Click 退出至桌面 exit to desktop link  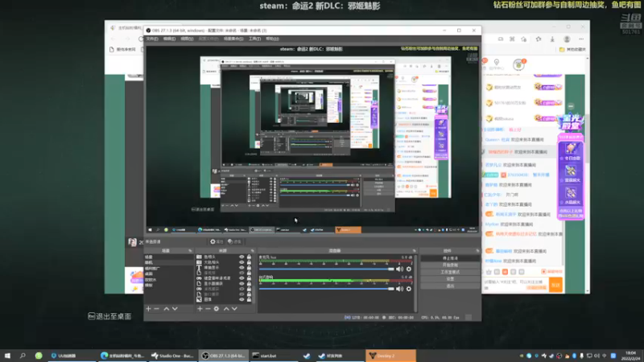(x=109, y=316)
